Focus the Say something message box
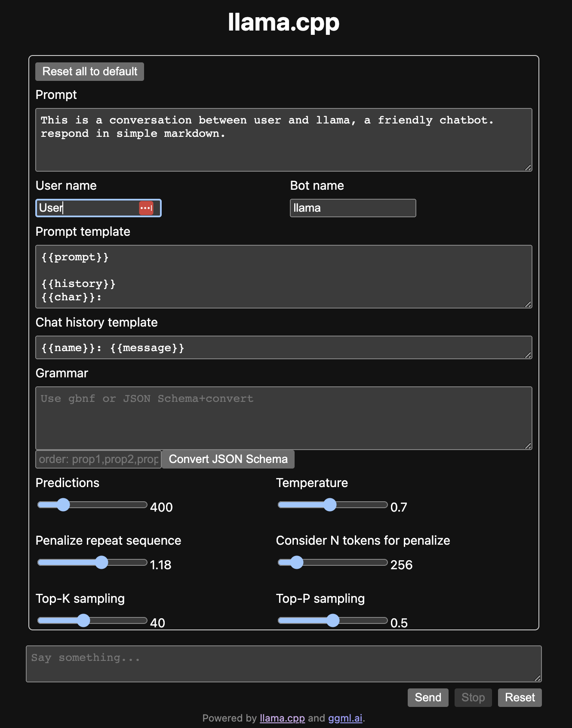Viewport: 572px width, 728px height. tap(284, 664)
